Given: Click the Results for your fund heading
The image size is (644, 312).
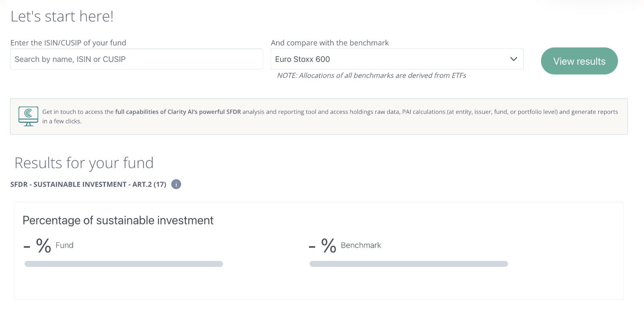Looking at the screenshot, I should point(84,163).
